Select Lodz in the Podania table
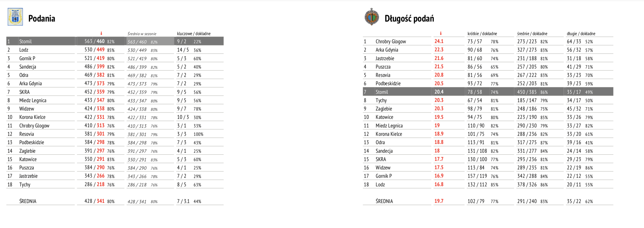644x228 pixels. 24,50
